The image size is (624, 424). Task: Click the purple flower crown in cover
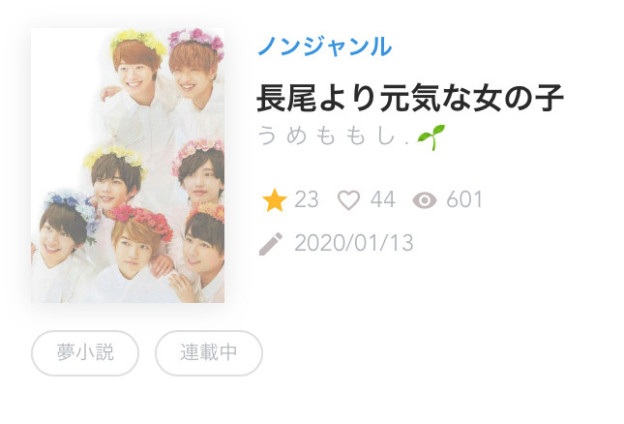(196, 40)
